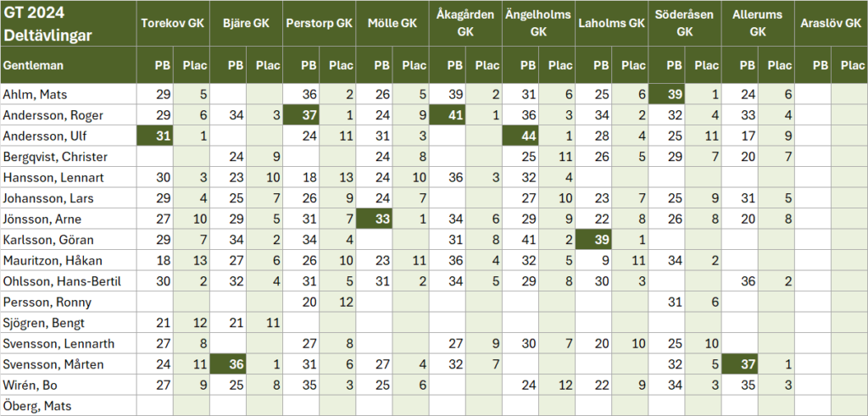
Task: Click the Torekov GK column header
Action: pyautogui.click(x=173, y=24)
